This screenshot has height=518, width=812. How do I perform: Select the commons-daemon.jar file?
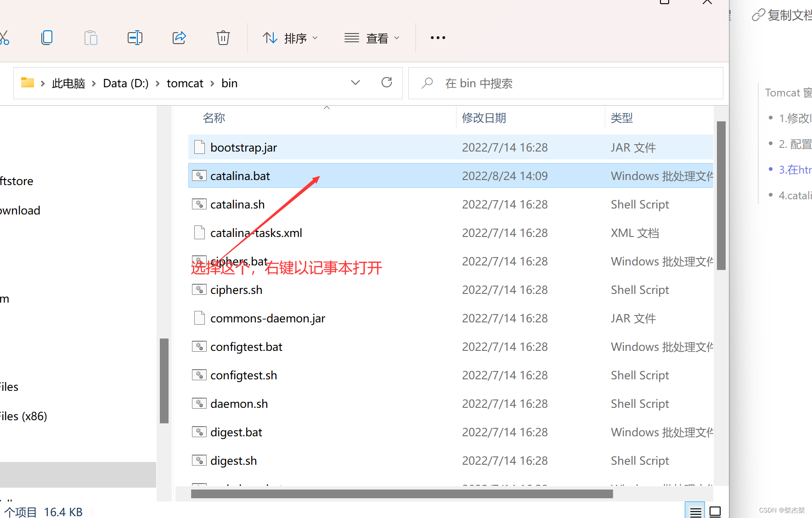click(x=451, y=318)
